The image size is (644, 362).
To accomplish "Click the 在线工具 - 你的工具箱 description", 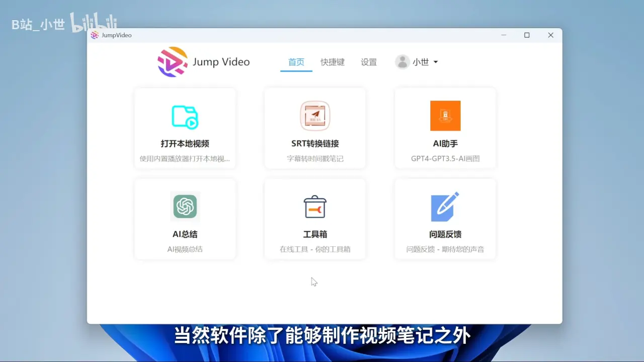I will [315, 249].
